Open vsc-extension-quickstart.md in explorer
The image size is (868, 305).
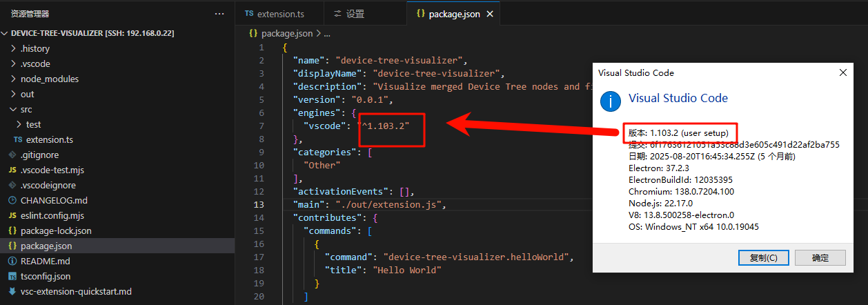point(76,291)
